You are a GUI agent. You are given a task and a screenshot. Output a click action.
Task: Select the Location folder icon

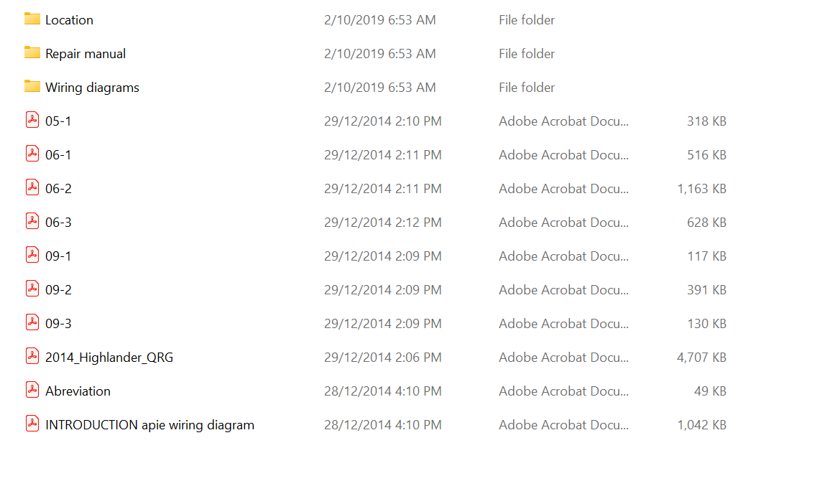click(x=32, y=19)
